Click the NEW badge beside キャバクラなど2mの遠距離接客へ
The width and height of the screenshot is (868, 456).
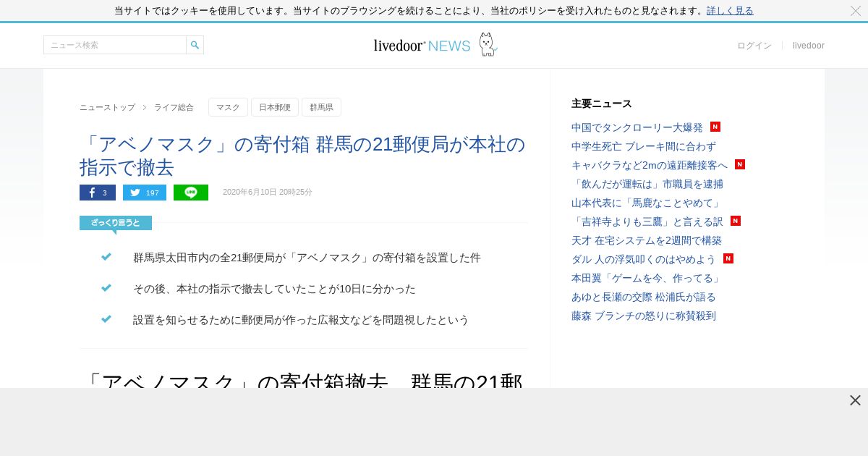pyautogui.click(x=740, y=164)
